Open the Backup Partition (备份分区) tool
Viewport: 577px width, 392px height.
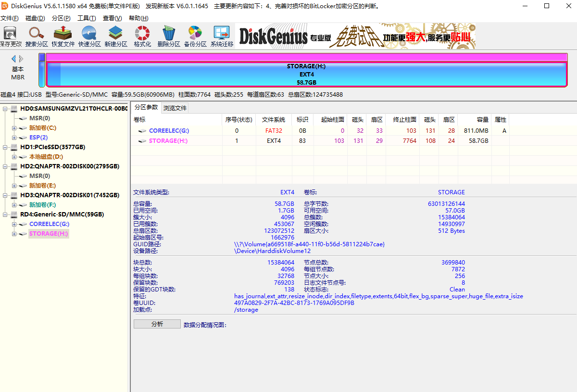(x=195, y=37)
